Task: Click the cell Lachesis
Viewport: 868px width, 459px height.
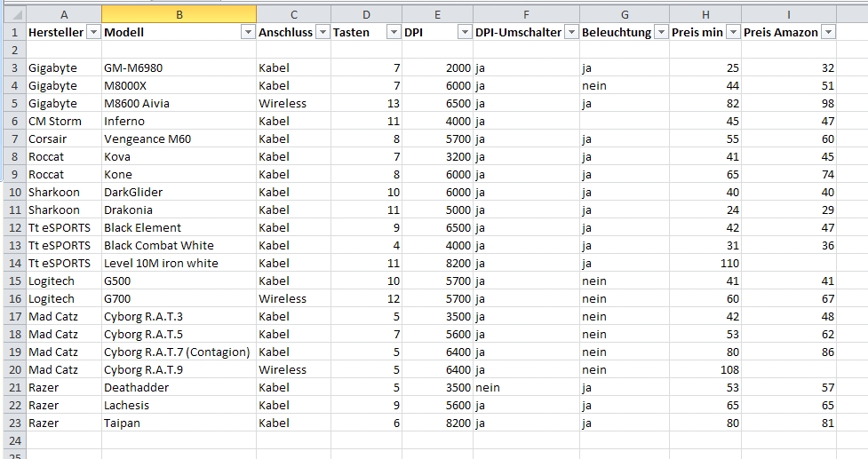Action: click(179, 405)
